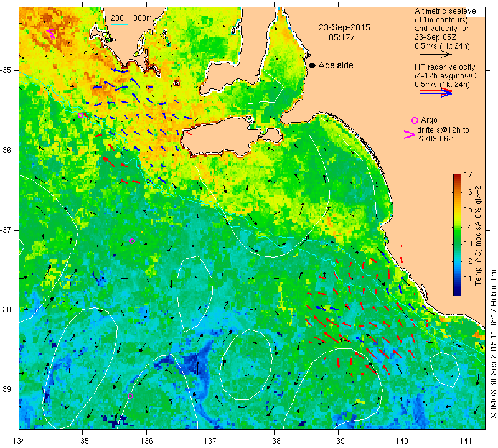
Task: Click the longitude axis label 137
Action: 210,441
